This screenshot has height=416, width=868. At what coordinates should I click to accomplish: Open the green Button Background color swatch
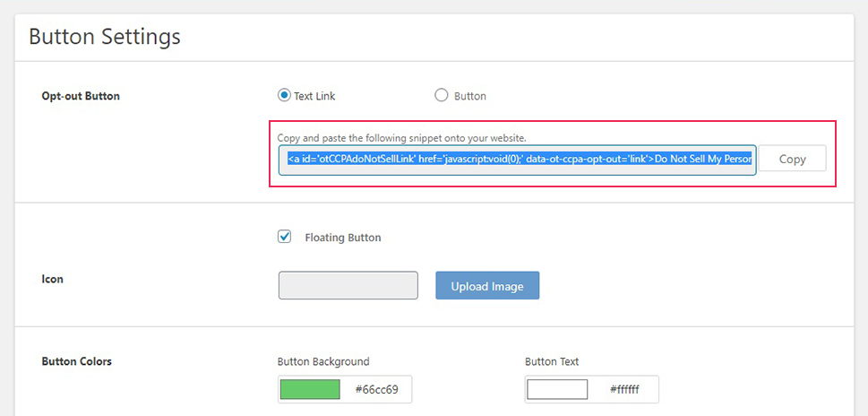[x=310, y=389]
